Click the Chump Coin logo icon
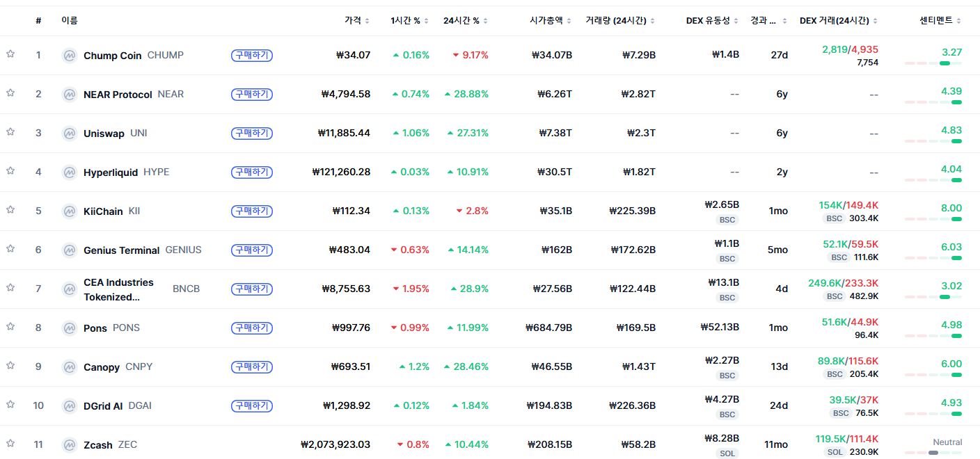The width and height of the screenshot is (980, 459). pyautogui.click(x=69, y=56)
